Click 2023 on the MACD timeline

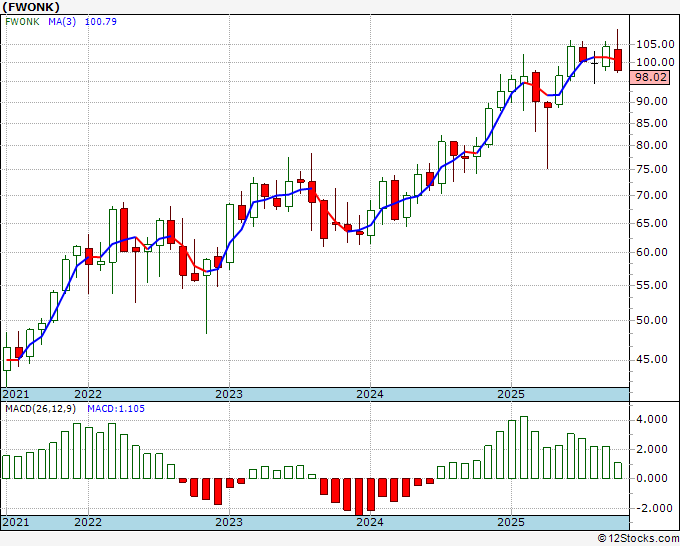pyautogui.click(x=229, y=523)
